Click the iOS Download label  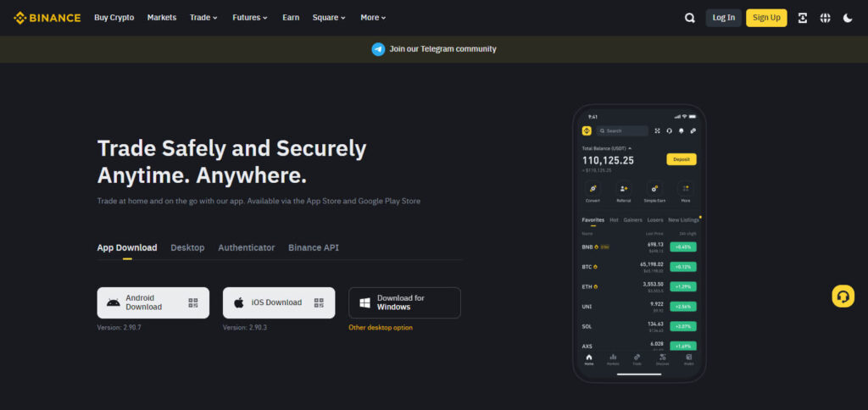[x=277, y=302]
